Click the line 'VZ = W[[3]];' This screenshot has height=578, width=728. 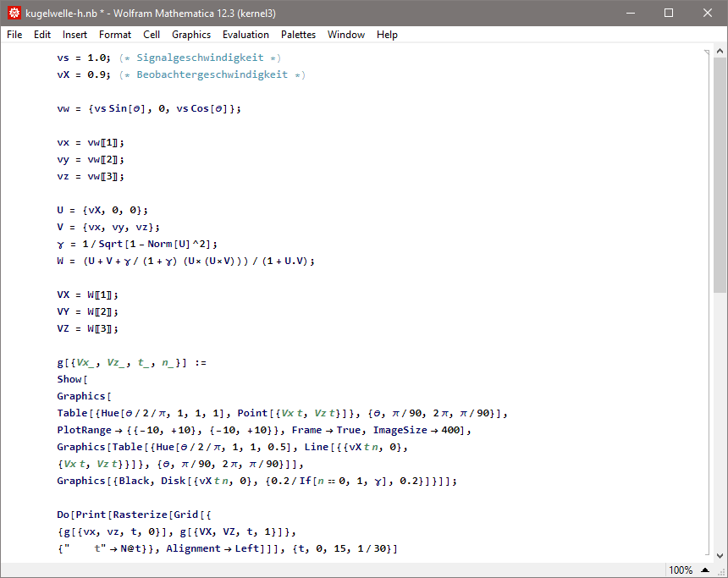click(87, 328)
